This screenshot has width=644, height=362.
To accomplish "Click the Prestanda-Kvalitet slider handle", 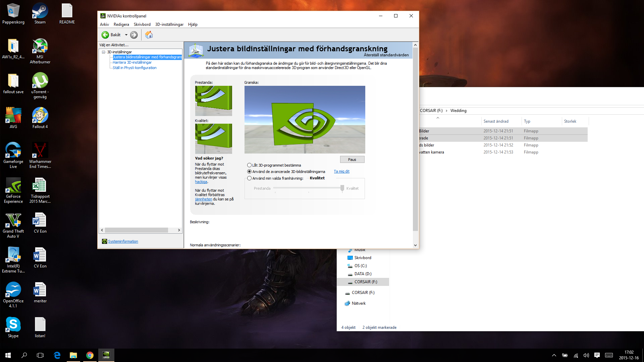I will (x=342, y=188).
